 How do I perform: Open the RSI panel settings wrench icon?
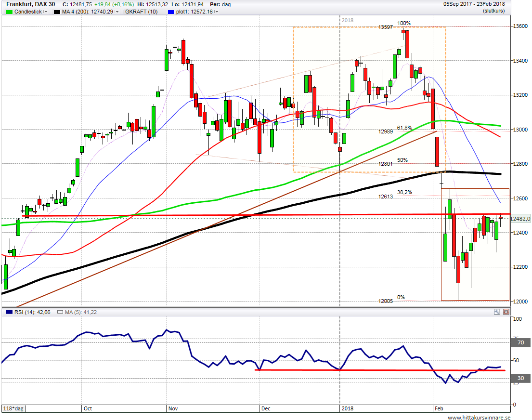pyautogui.click(x=497, y=312)
